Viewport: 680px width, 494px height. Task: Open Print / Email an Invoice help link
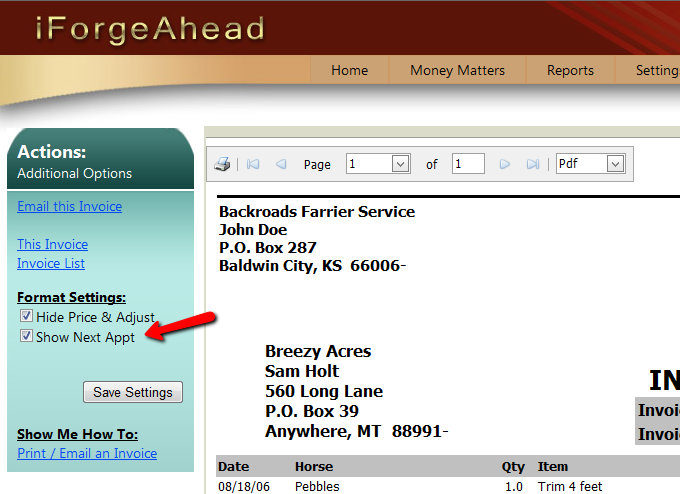[87, 454]
